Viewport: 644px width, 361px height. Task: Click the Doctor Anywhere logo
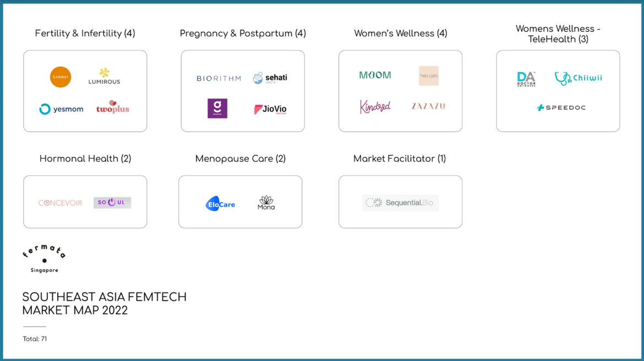tap(526, 79)
